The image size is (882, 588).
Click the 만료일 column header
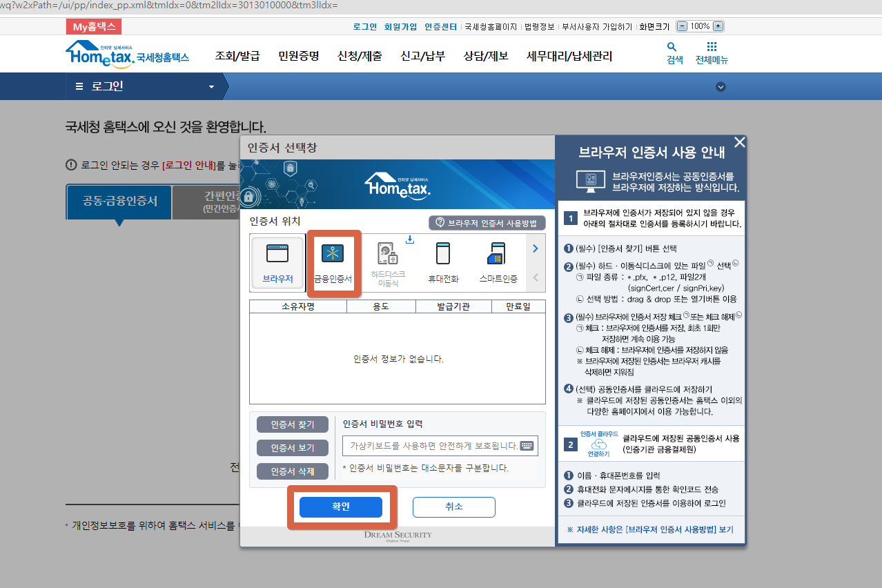[x=518, y=306]
